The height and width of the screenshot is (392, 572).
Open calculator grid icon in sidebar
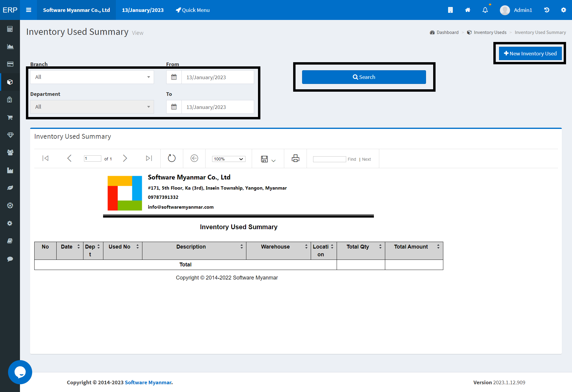pos(10,29)
